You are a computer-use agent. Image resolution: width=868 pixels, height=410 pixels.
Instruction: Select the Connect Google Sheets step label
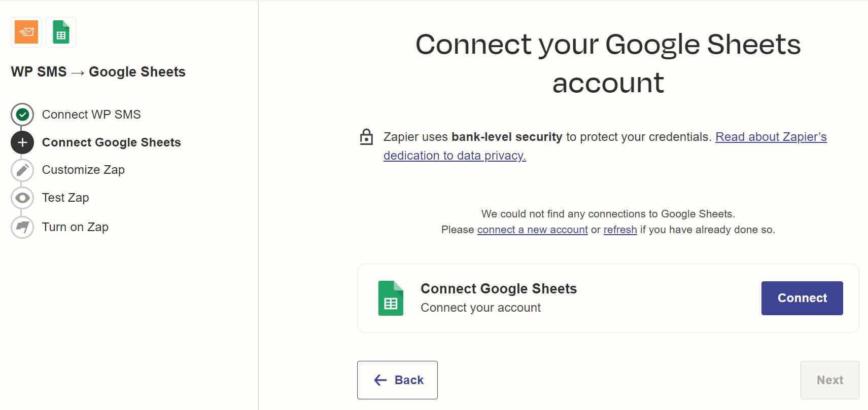(x=111, y=142)
